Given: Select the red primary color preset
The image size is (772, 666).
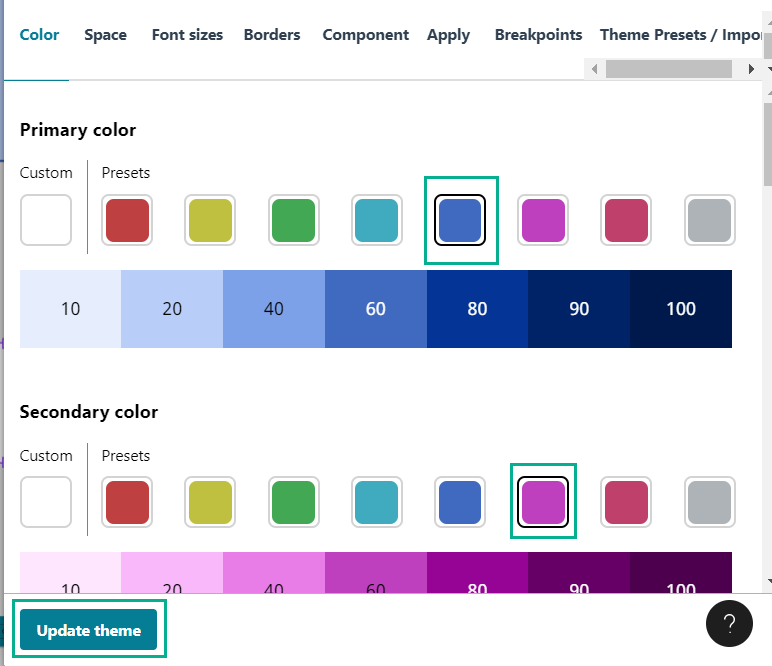Looking at the screenshot, I should (127, 220).
